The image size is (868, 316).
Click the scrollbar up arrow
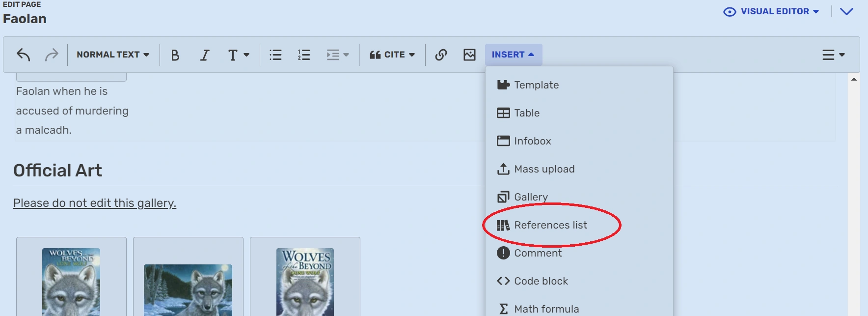tap(854, 79)
